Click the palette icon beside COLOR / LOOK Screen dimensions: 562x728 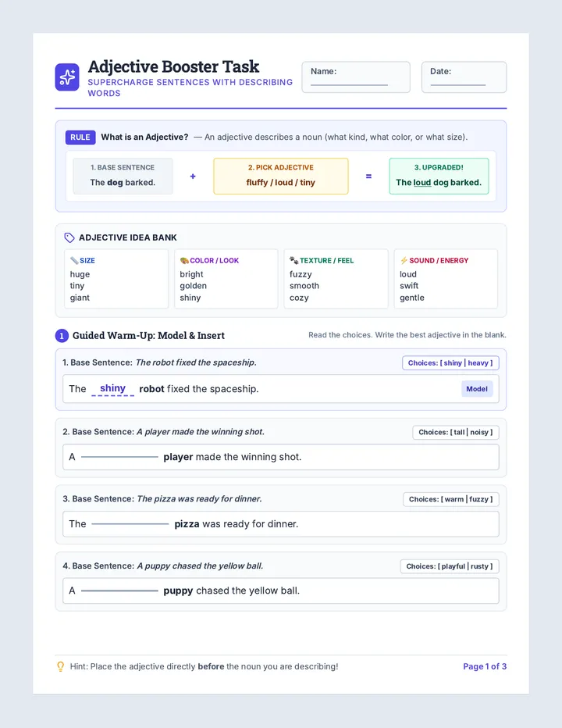click(183, 260)
